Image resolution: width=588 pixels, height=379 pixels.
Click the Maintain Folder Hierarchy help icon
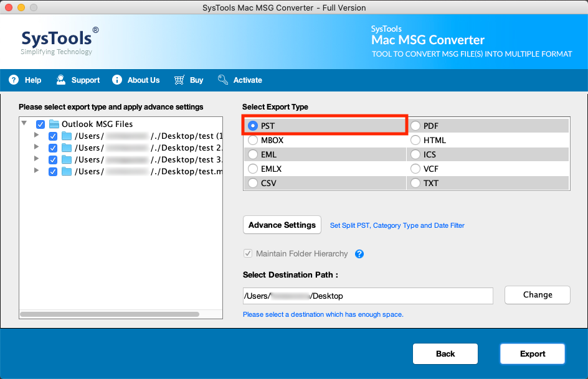359,254
